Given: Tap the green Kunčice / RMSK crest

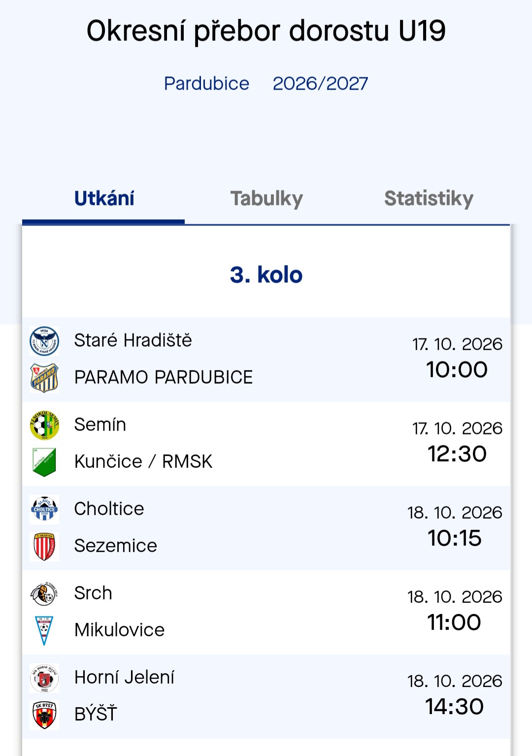Looking at the screenshot, I should pyautogui.click(x=44, y=462).
